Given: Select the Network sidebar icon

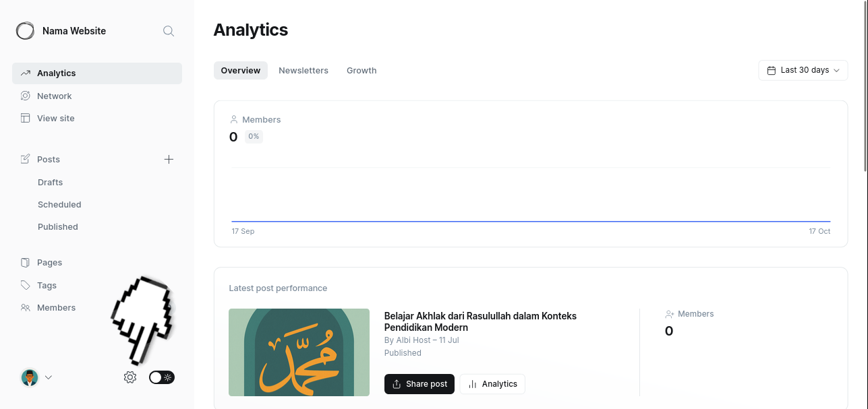Looking at the screenshot, I should 25,96.
